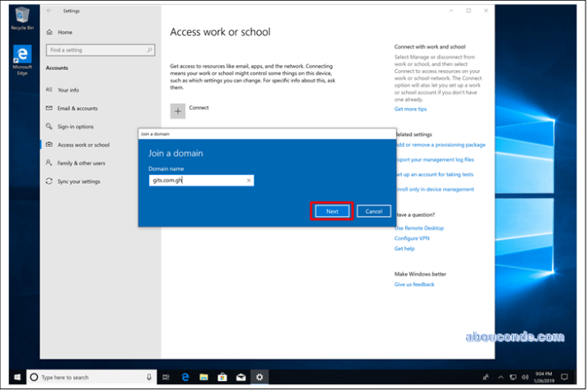
Task: Open Recycle Bin desktop icon
Action: pyautogui.click(x=21, y=16)
